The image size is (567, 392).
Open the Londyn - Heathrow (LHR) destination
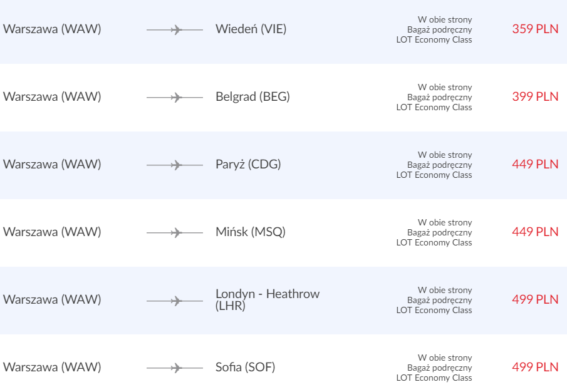(x=268, y=299)
